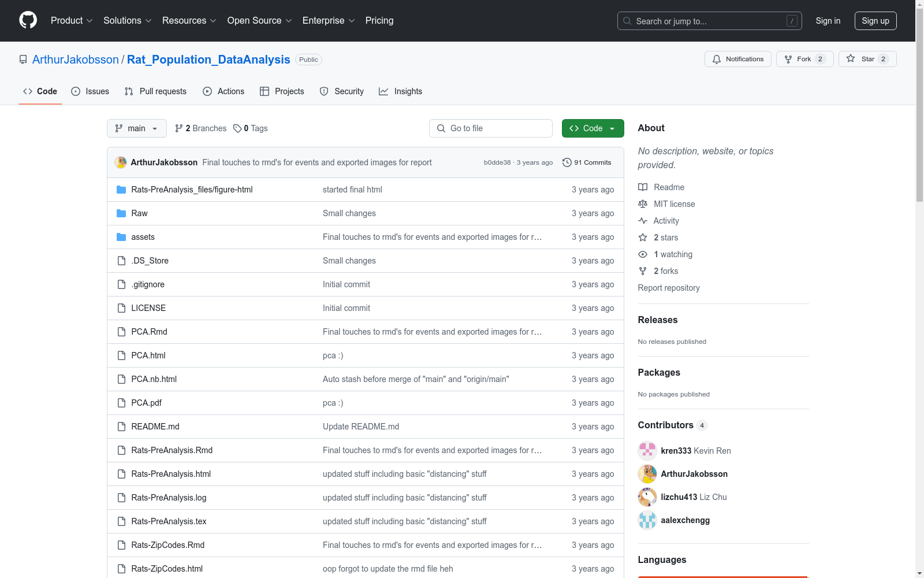The height and width of the screenshot is (578, 924).
Task: Click the scale icon beside MIT license
Action: click(x=643, y=204)
